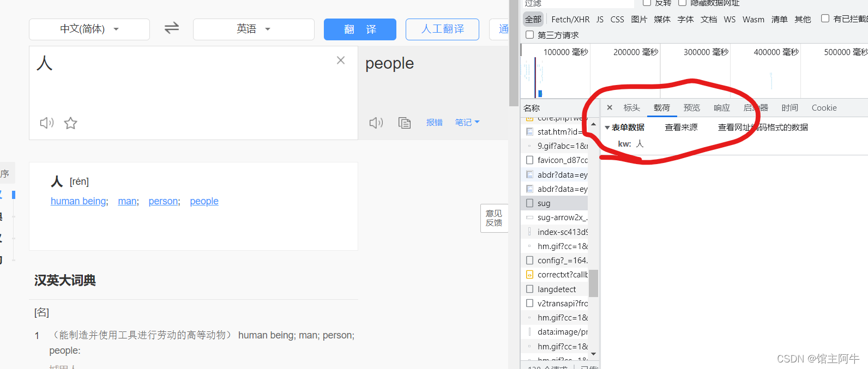Viewport: 868px width, 369px height.
Task: Favorite the translation with star icon
Action: [70, 123]
